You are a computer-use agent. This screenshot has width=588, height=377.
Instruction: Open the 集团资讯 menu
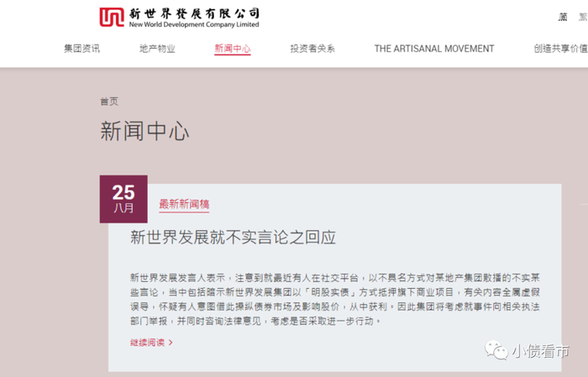click(81, 49)
